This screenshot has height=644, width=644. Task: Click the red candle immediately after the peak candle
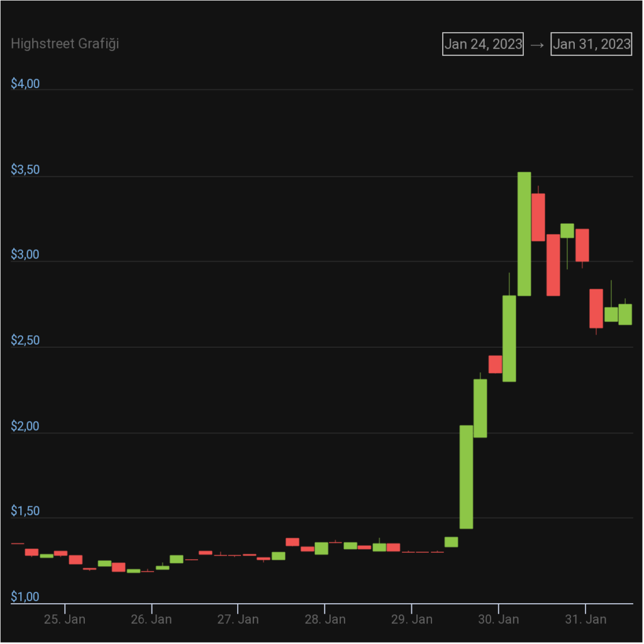pos(538,217)
